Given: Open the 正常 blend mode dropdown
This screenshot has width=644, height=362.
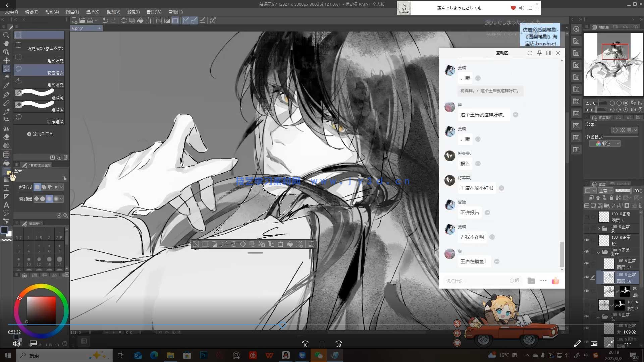Looking at the screenshot, I should pos(606,191).
